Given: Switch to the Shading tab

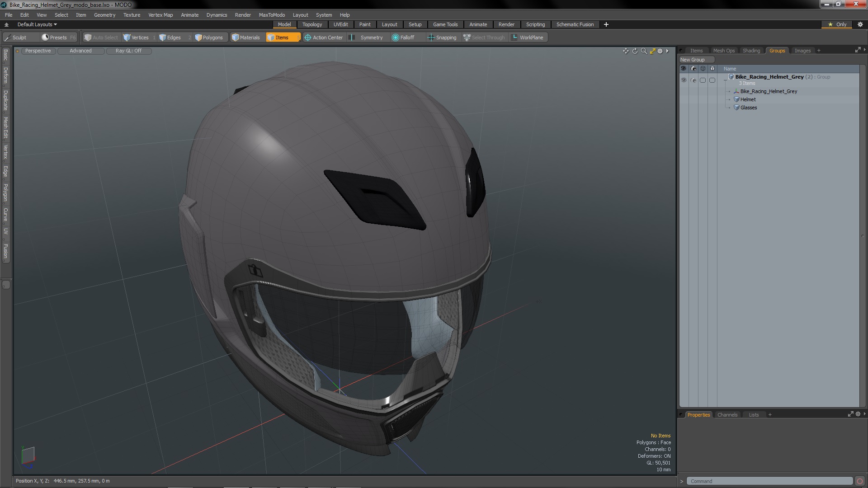Looking at the screenshot, I should (751, 51).
